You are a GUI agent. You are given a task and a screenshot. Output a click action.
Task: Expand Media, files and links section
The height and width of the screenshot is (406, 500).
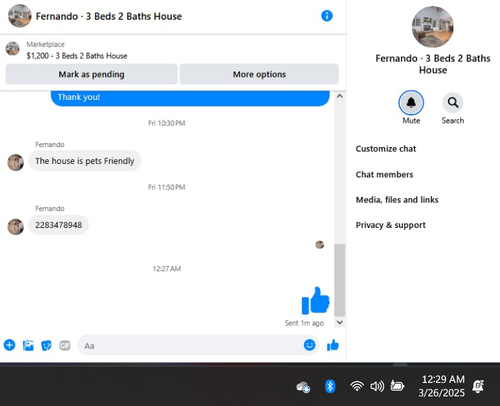point(397,200)
